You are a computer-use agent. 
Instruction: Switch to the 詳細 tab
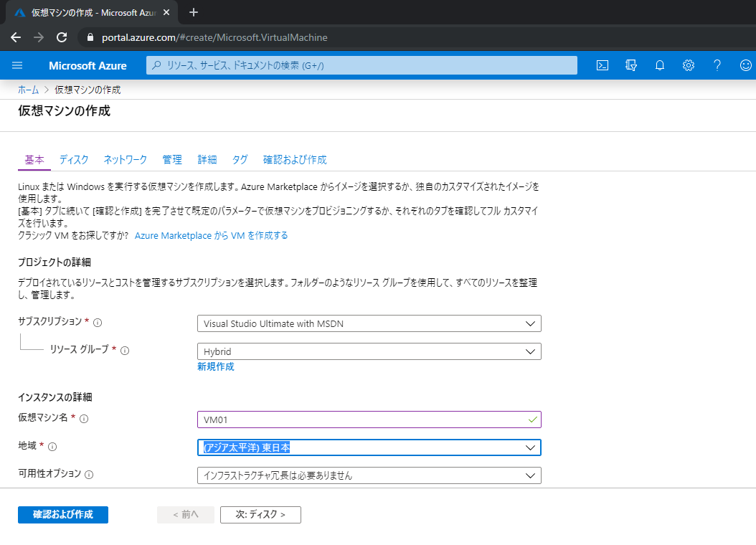[207, 160]
